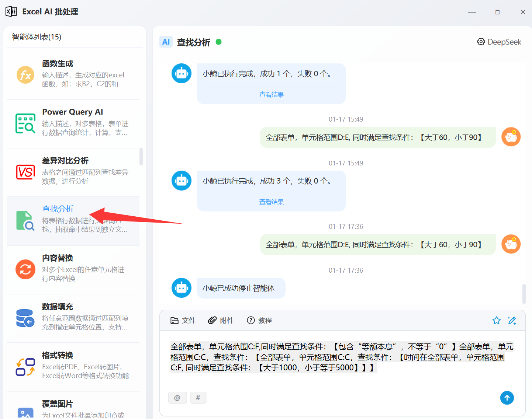Click the magic edit wand icon

512,320
